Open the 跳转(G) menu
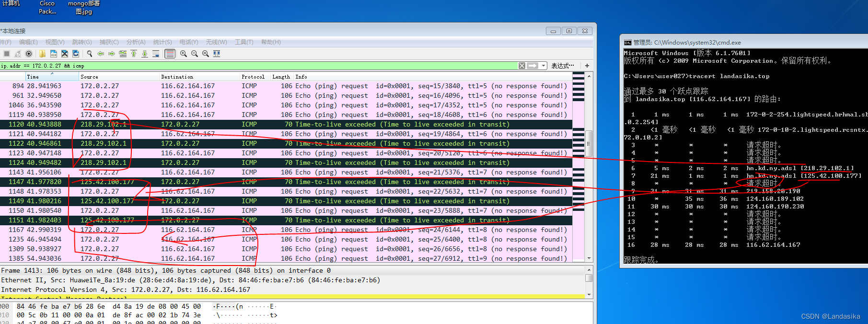868x324 pixels. click(x=82, y=42)
